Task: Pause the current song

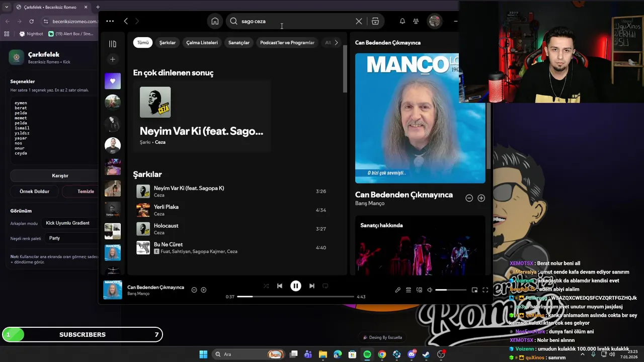Action: tap(296, 286)
